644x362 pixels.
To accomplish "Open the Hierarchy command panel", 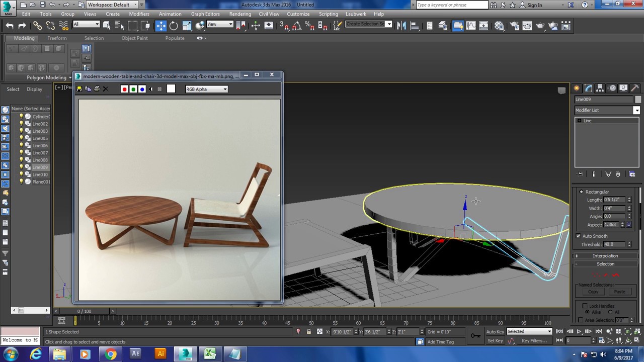I will [x=600, y=88].
